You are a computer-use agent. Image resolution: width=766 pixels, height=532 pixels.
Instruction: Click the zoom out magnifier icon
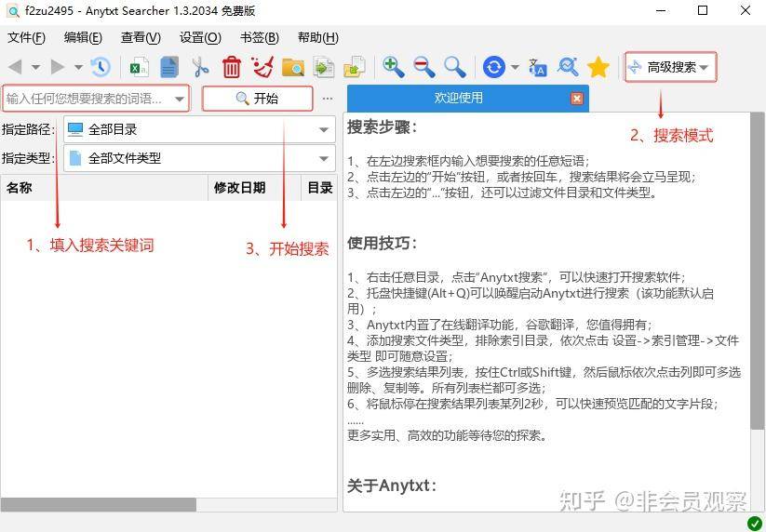click(x=424, y=67)
